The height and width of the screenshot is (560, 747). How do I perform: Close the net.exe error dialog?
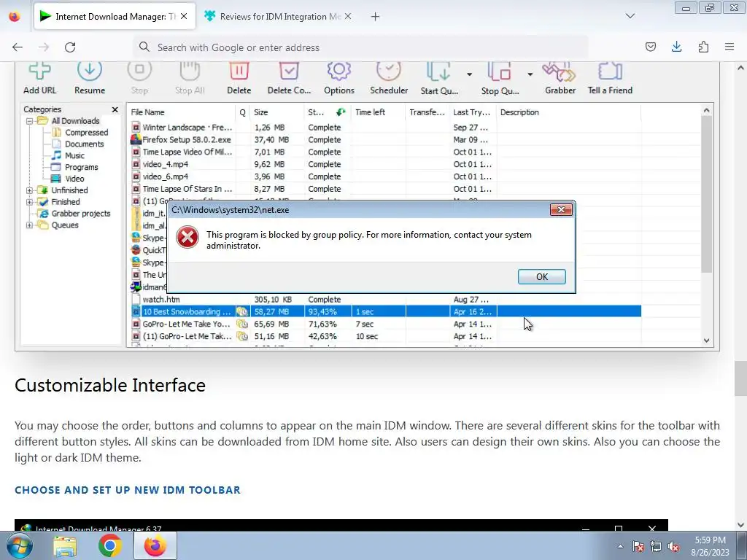(561, 209)
